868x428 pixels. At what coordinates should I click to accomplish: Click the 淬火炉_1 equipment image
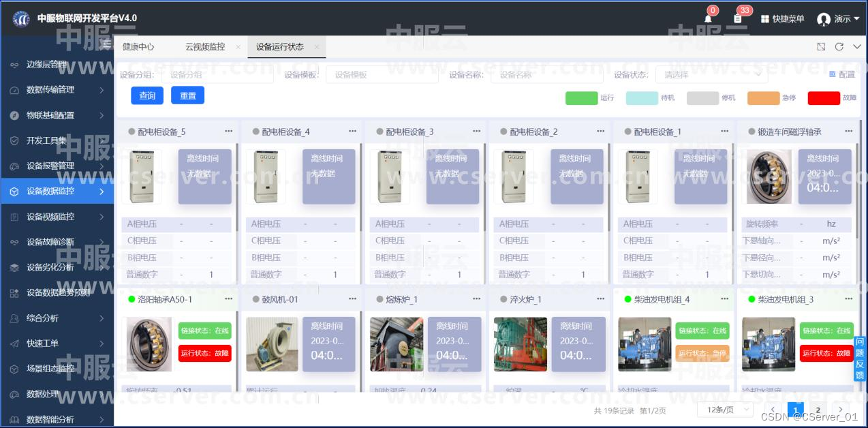(x=521, y=344)
